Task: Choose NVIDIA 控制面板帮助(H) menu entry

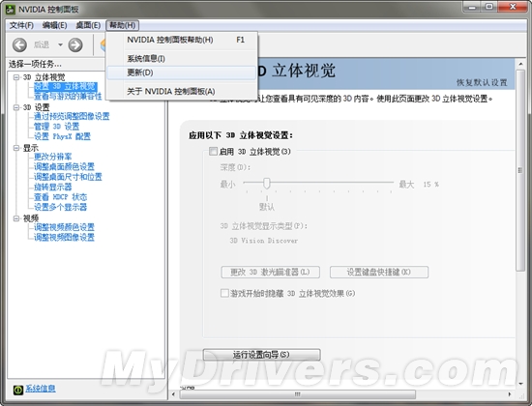Action: (x=182, y=40)
